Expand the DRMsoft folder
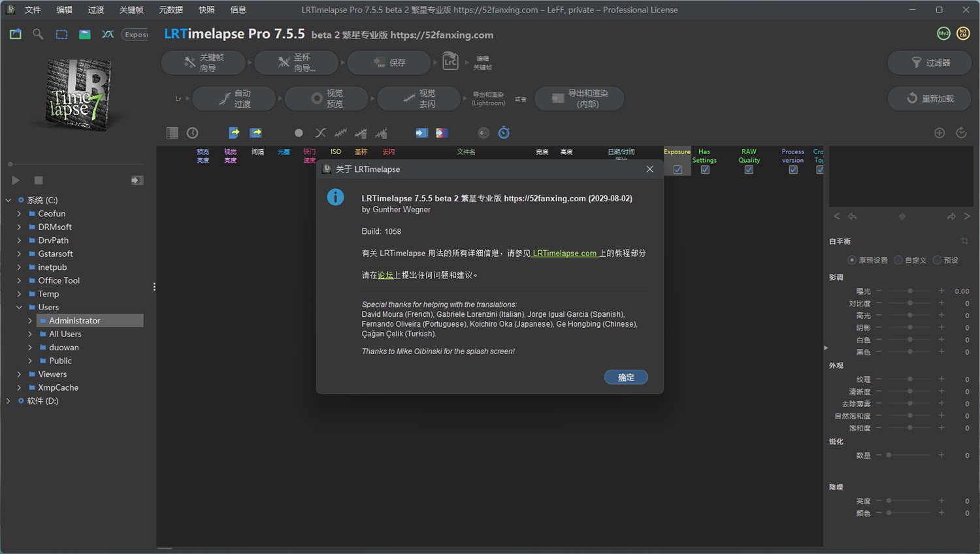 (19, 227)
